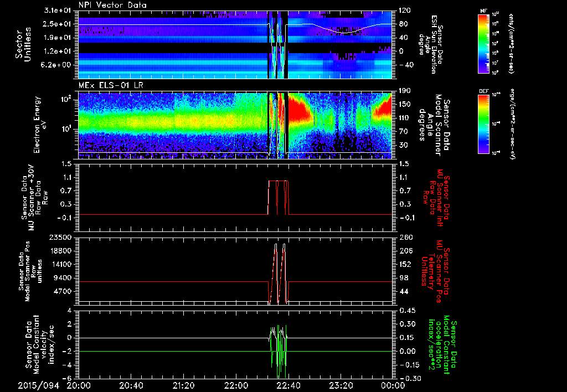Click the "20:40" time tick label
The width and height of the screenshot is (567, 392).
click(x=131, y=385)
